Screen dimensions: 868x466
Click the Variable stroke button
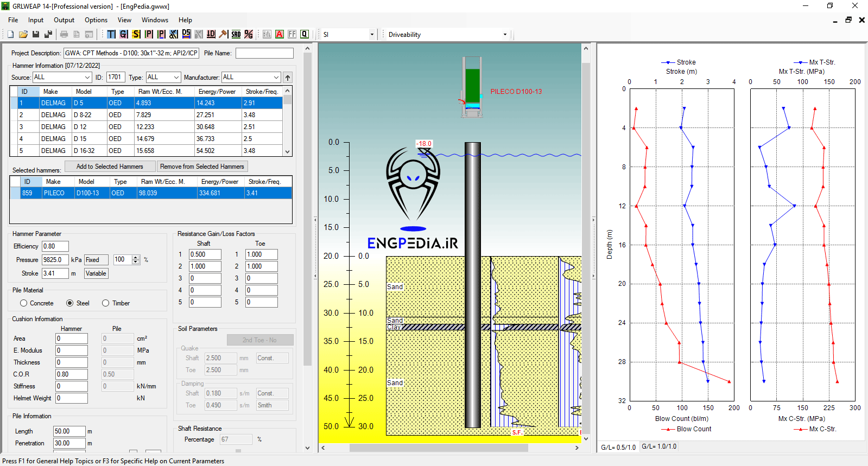(x=96, y=273)
